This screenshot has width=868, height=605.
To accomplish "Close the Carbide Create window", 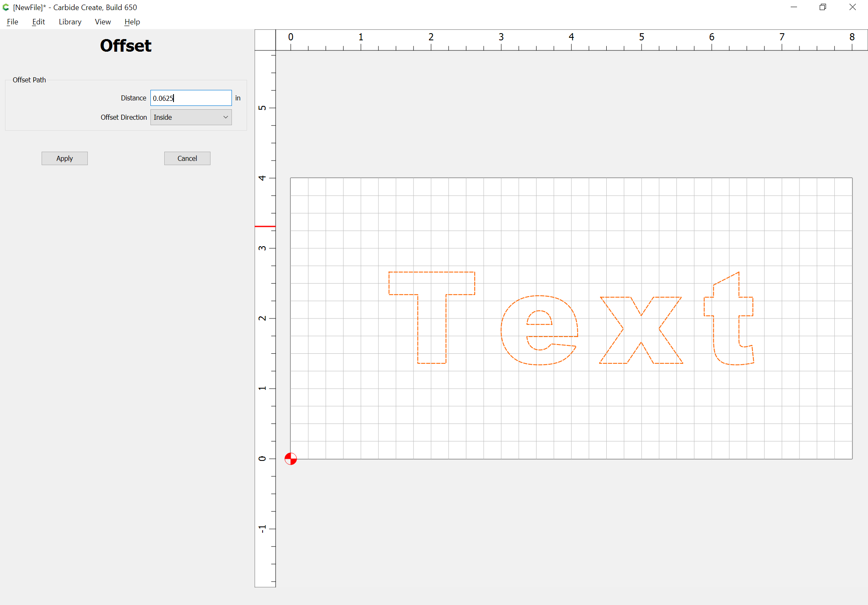I will [852, 7].
